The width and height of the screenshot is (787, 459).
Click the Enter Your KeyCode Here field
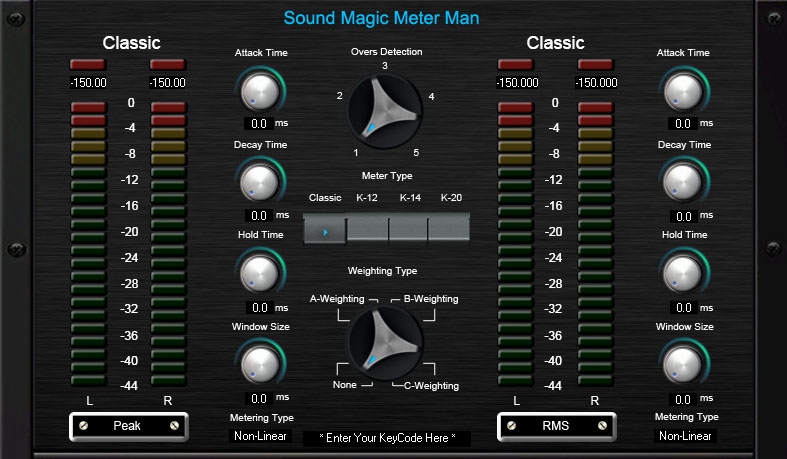[x=387, y=438]
